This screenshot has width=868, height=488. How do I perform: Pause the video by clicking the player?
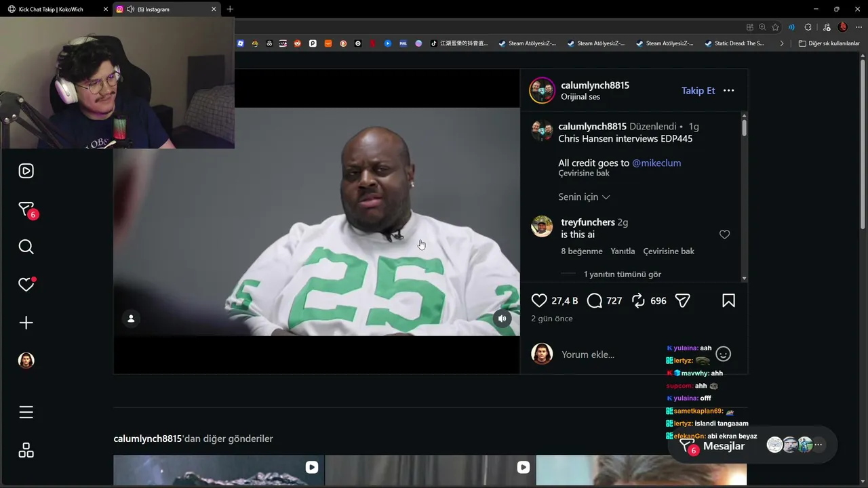pos(316,222)
